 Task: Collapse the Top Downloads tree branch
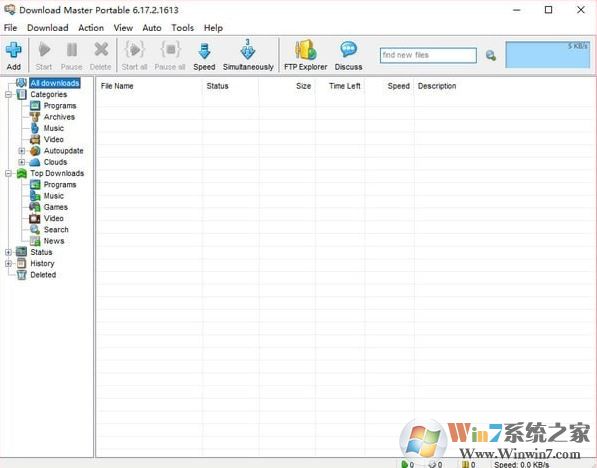tap(9, 173)
